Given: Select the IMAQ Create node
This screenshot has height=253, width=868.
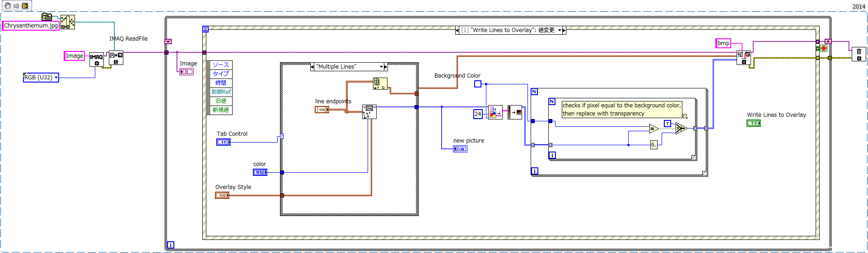Looking at the screenshot, I should (97, 60).
